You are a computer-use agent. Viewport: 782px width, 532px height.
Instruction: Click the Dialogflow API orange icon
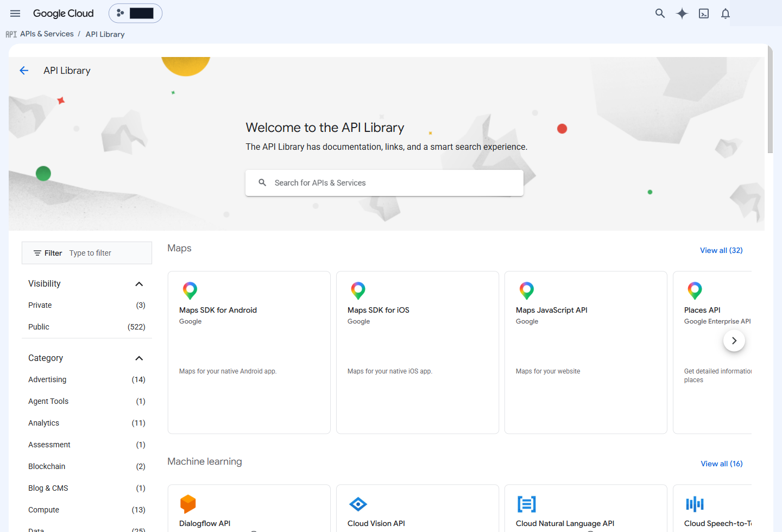pos(188,504)
